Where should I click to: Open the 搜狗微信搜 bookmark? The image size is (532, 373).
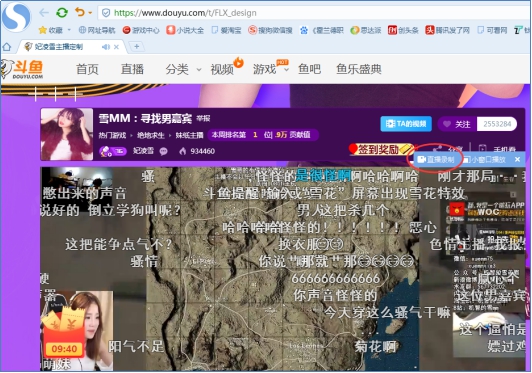tap(270, 30)
